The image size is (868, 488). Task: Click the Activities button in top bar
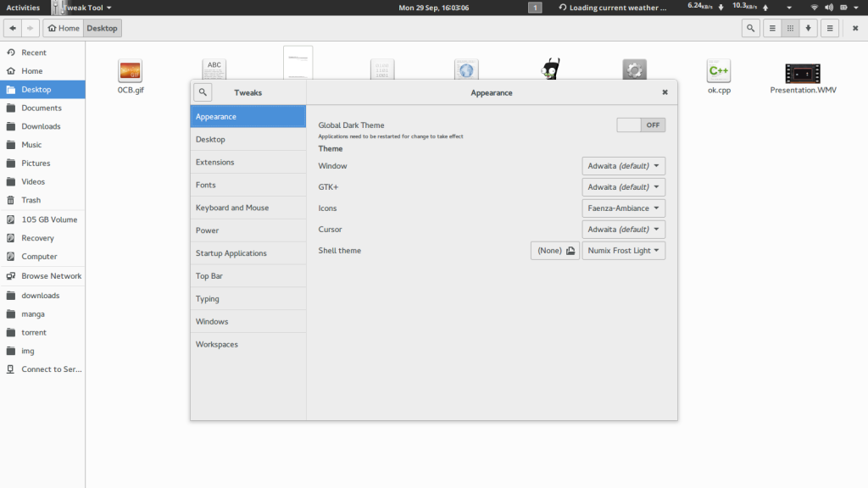(23, 8)
